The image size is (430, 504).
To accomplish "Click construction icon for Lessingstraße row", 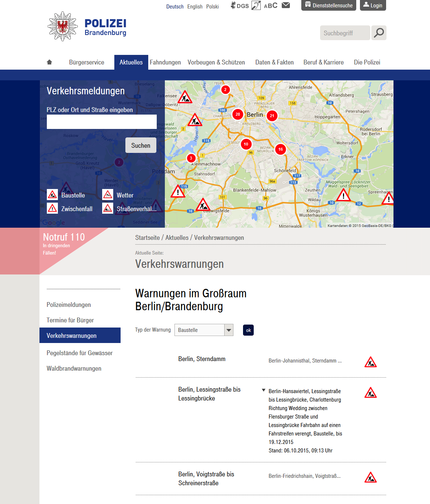I will pos(371,393).
